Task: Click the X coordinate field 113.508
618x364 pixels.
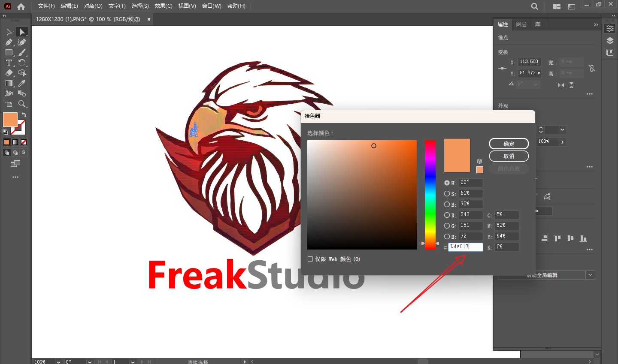Action: point(530,62)
